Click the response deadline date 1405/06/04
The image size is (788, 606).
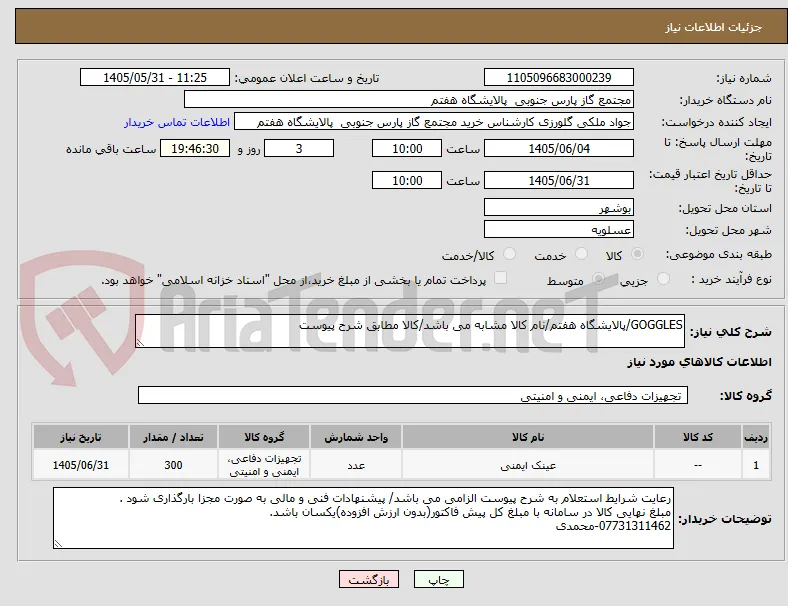tap(559, 148)
